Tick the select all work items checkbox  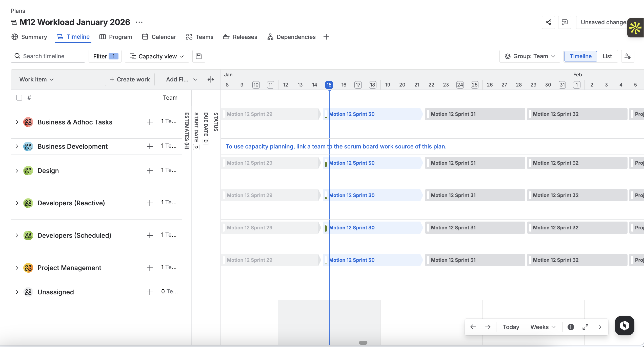tap(19, 98)
